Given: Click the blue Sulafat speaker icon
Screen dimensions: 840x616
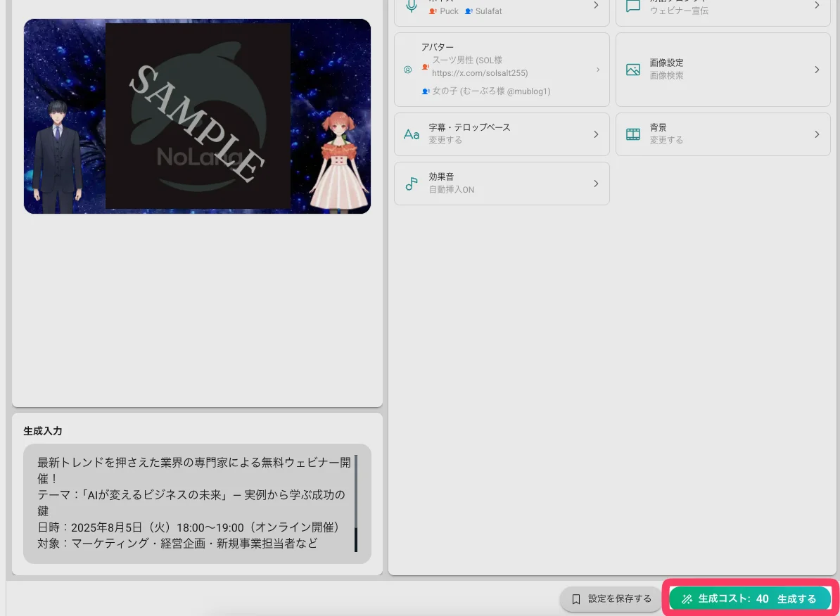Looking at the screenshot, I should point(469,11).
